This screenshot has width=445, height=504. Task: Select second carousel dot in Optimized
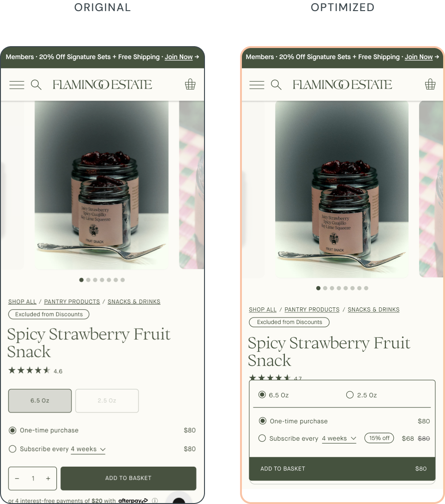325,288
